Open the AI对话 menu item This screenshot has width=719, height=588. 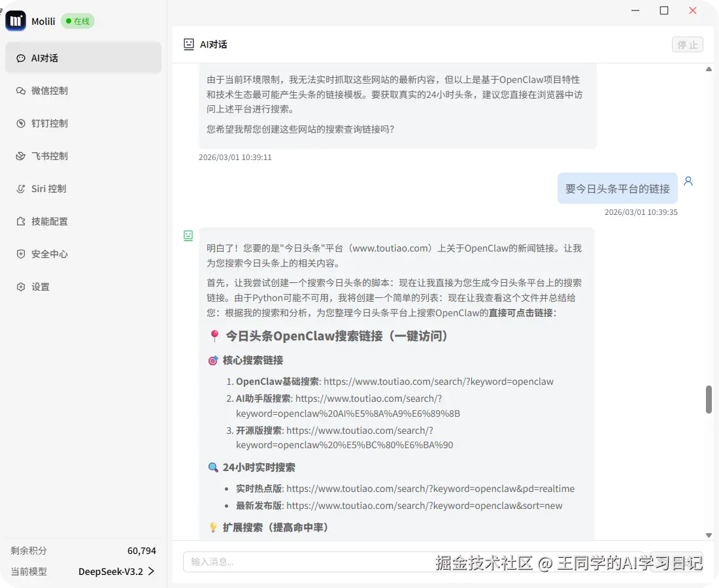click(83, 58)
